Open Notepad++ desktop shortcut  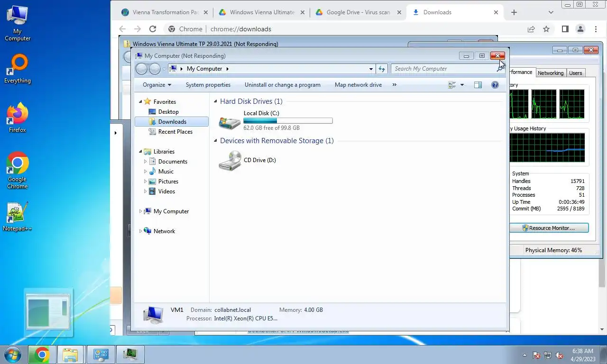click(x=18, y=217)
